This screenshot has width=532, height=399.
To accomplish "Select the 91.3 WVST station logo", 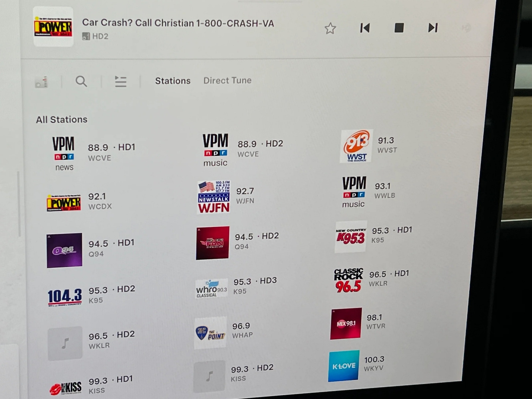I will (x=356, y=146).
